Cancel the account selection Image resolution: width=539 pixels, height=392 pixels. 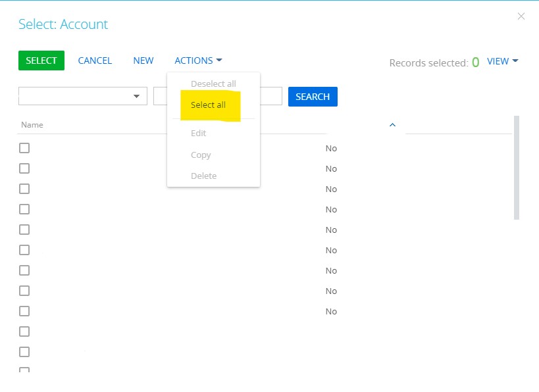(95, 61)
